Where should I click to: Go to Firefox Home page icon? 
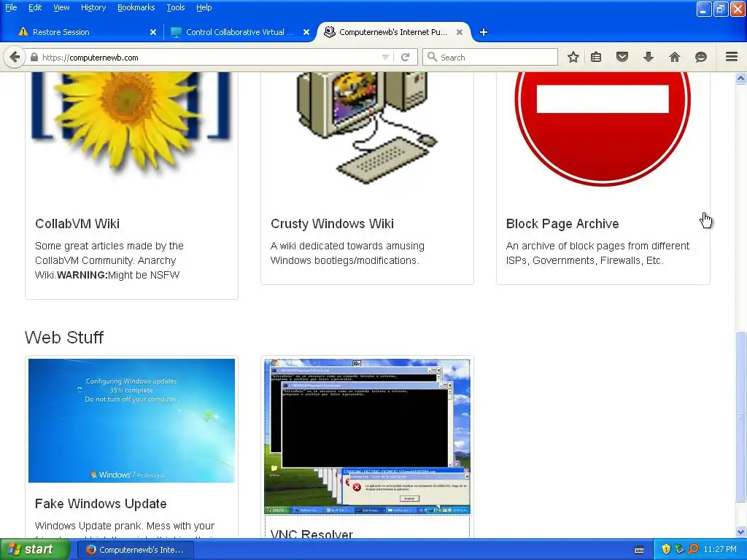click(675, 57)
